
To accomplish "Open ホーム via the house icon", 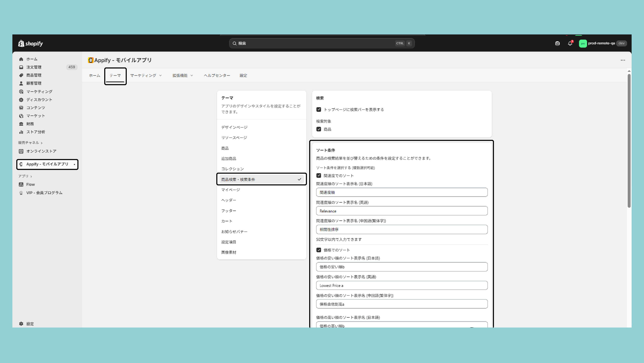I will (x=21, y=59).
